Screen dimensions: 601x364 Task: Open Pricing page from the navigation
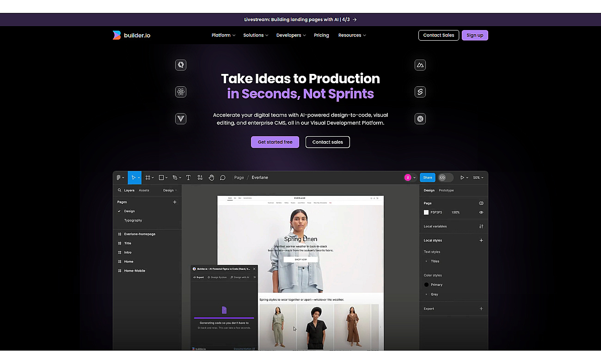(321, 35)
